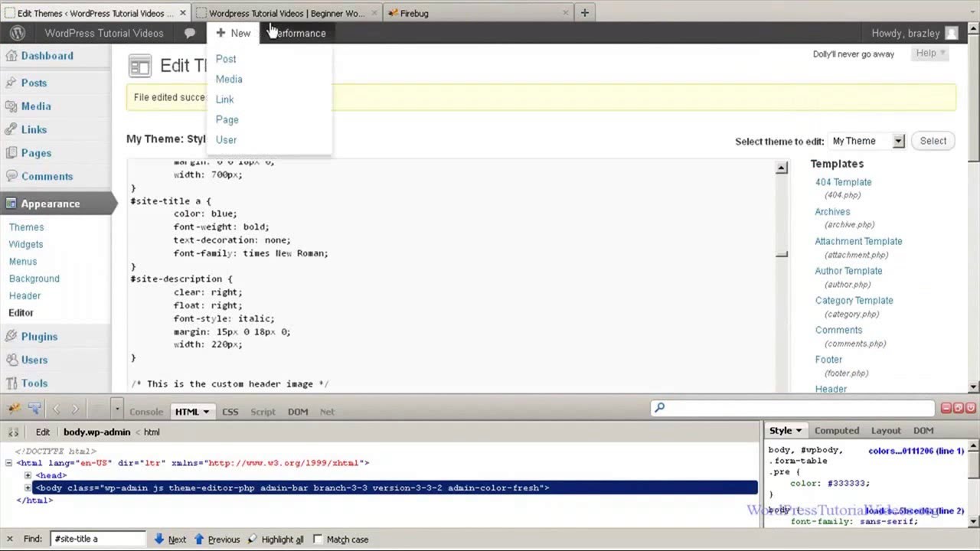Open the 404 Template file link
The width and height of the screenshot is (980, 551).
click(843, 182)
